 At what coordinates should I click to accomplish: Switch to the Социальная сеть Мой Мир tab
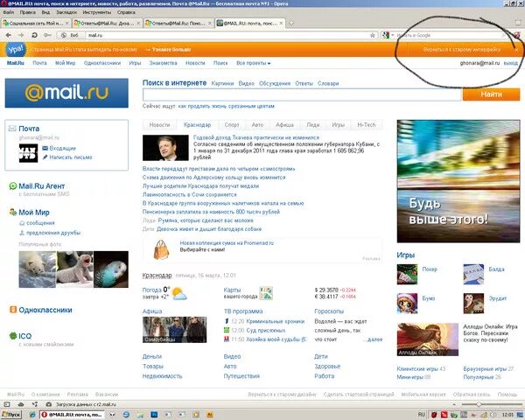point(35,23)
